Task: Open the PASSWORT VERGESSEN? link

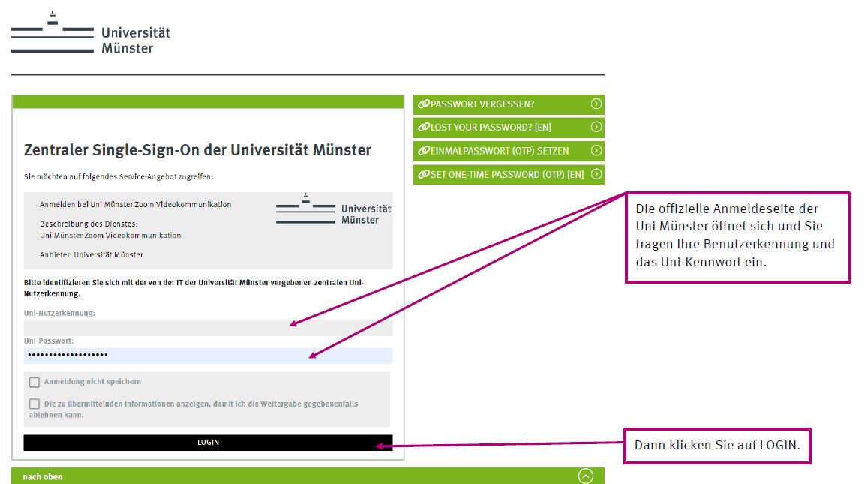Action: [x=482, y=104]
